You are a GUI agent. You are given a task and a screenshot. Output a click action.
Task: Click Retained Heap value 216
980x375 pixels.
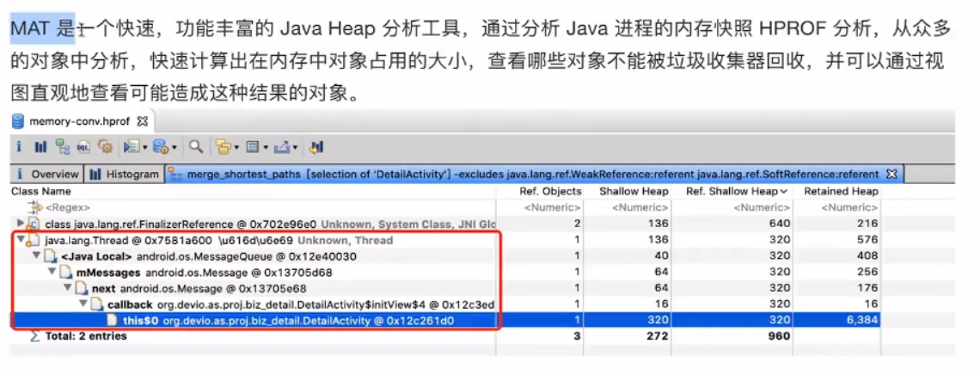click(867, 224)
